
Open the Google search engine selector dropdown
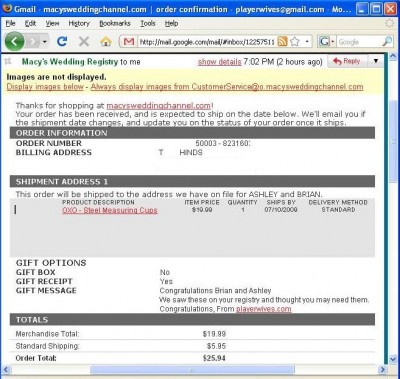[327, 42]
